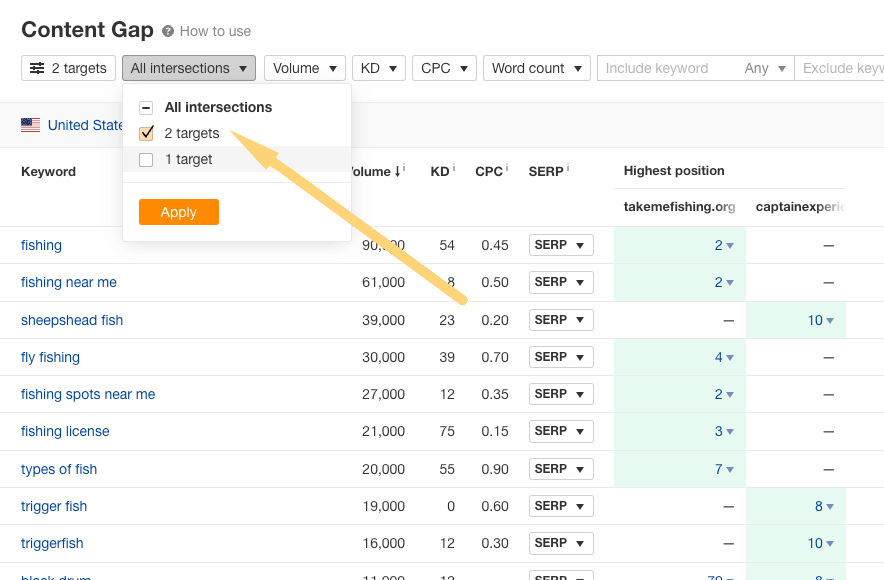Image resolution: width=884 pixels, height=580 pixels.
Task: Open the fly fishing keyword link
Action: (50, 357)
